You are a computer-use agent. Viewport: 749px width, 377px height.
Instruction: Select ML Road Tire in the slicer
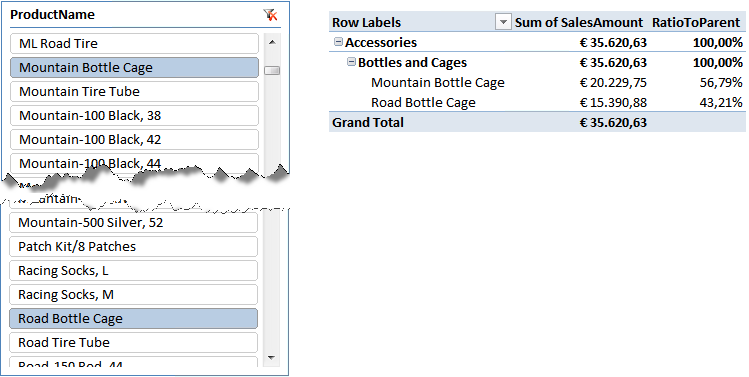click(134, 43)
